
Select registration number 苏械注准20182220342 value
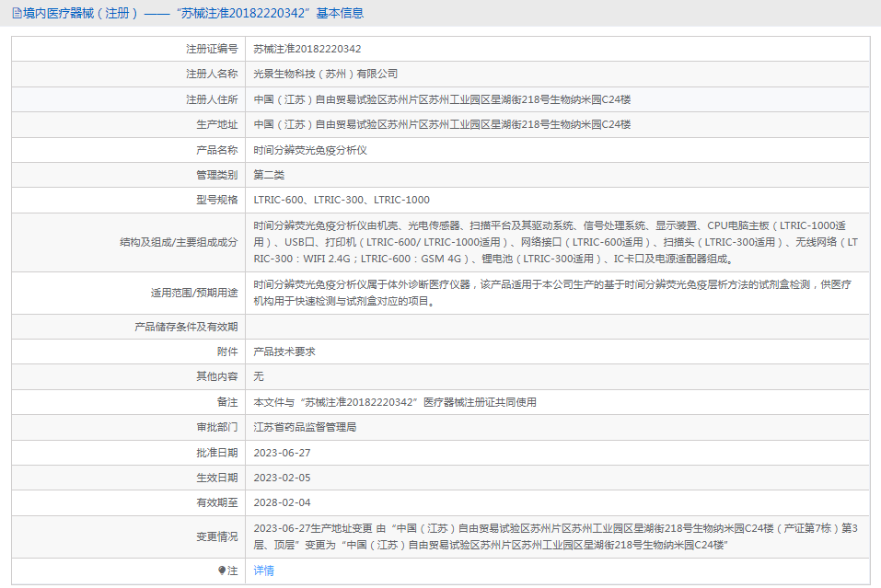(x=307, y=49)
